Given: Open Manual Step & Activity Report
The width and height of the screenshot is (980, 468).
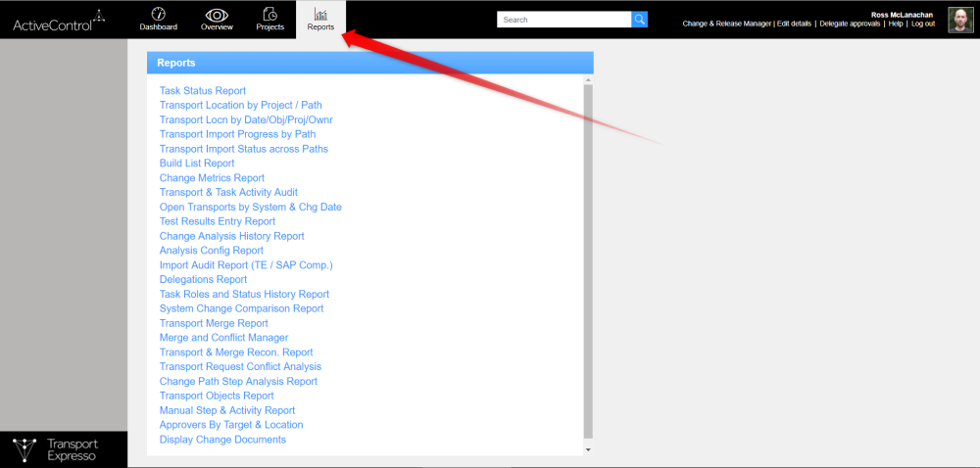Looking at the screenshot, I should [227, 410].
